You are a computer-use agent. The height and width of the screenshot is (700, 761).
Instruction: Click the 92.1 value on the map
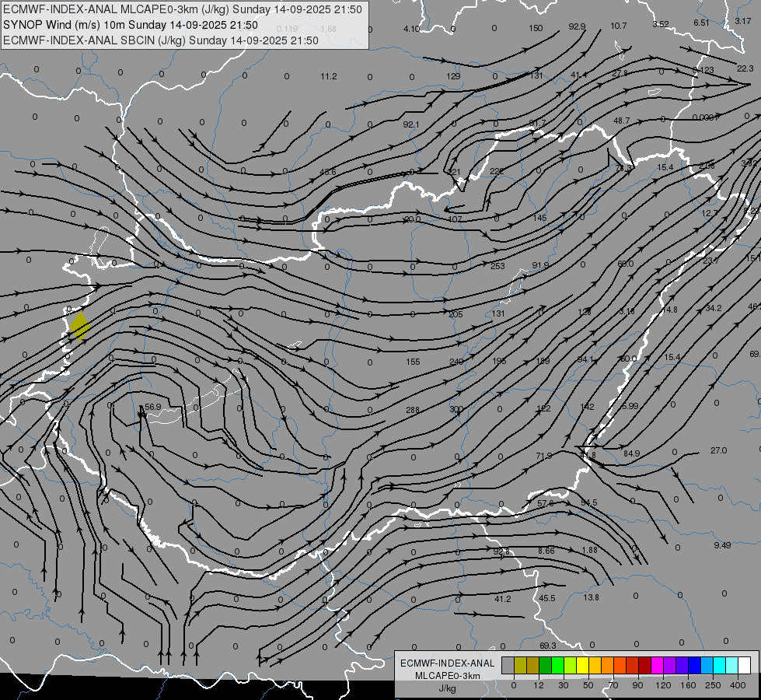pos(411,124)
